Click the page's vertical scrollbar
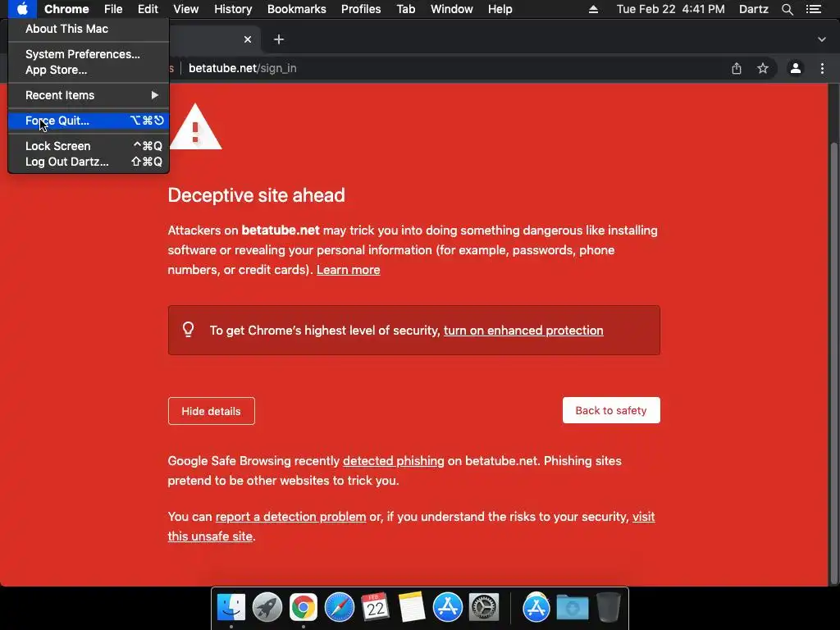 point(833,363)
